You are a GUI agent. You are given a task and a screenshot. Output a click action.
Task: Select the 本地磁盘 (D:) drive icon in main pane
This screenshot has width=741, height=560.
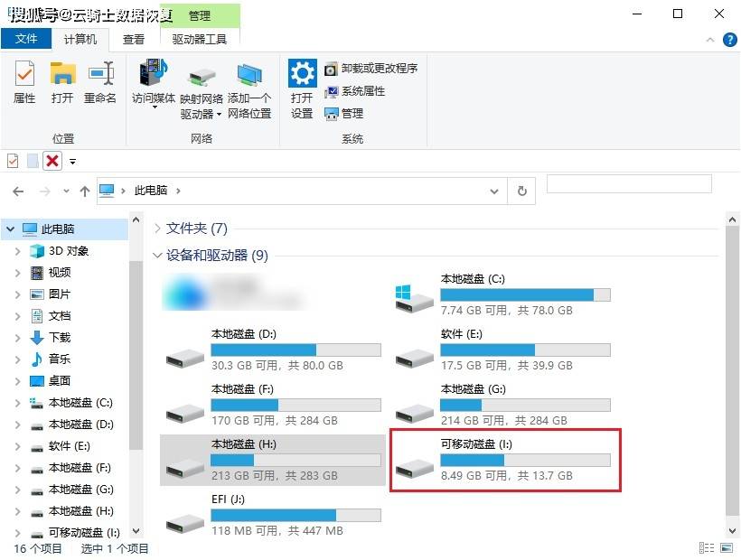(x=185, y=359)
